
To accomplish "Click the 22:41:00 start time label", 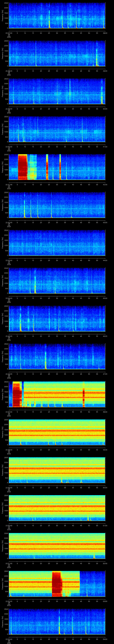I will coord(9,184).
